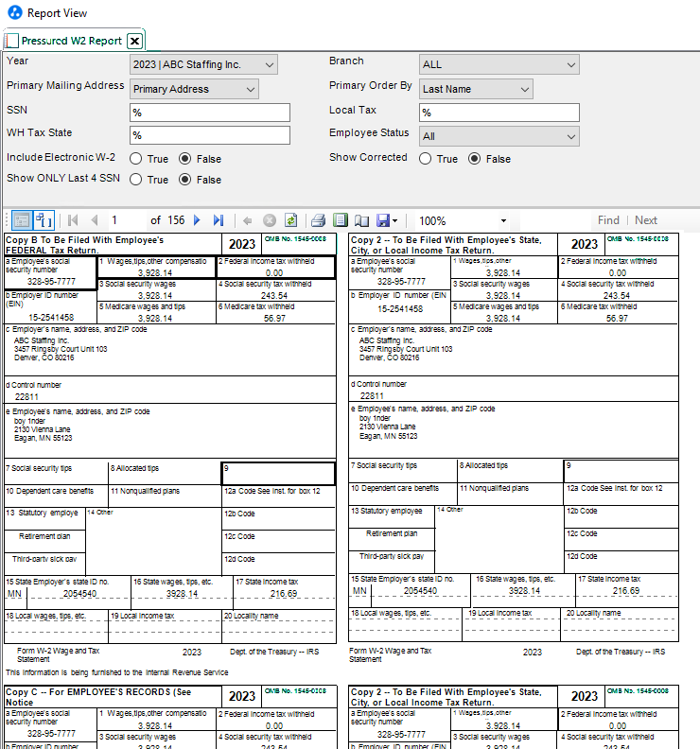Enable Show Corrected True option
The image size is (700, 749).
coord(426,159)
